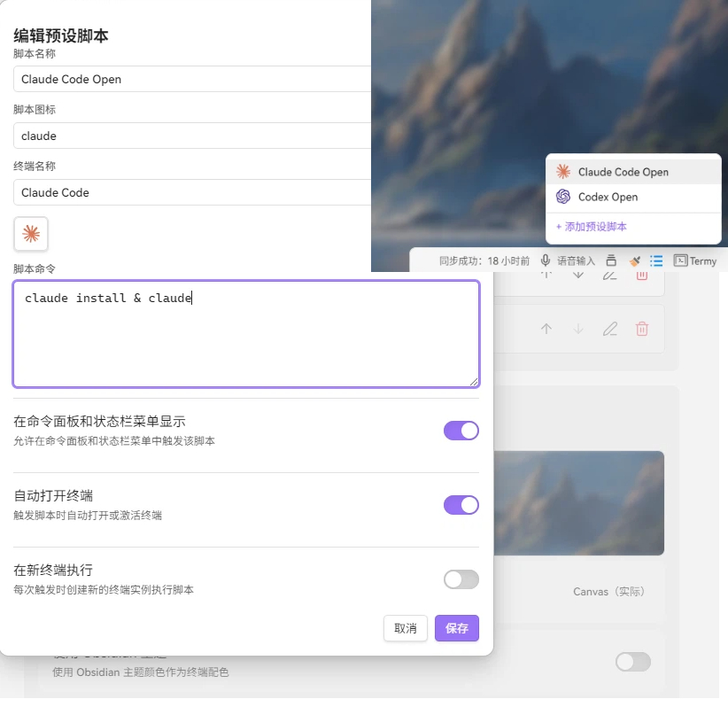The image size is (728, 707).
Task: Click the down arrow just below the status bar
Action: [x=578, y=275]
